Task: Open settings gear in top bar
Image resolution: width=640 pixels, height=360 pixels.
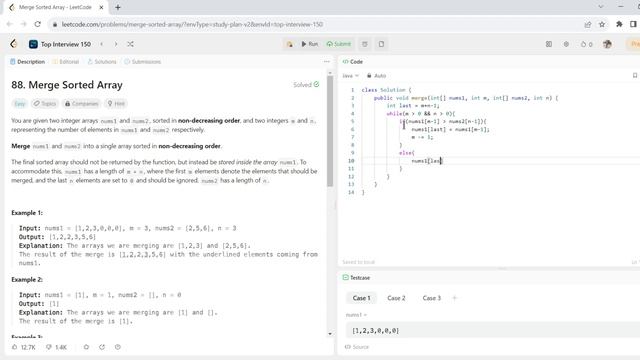Action: (x=566, y=44)
